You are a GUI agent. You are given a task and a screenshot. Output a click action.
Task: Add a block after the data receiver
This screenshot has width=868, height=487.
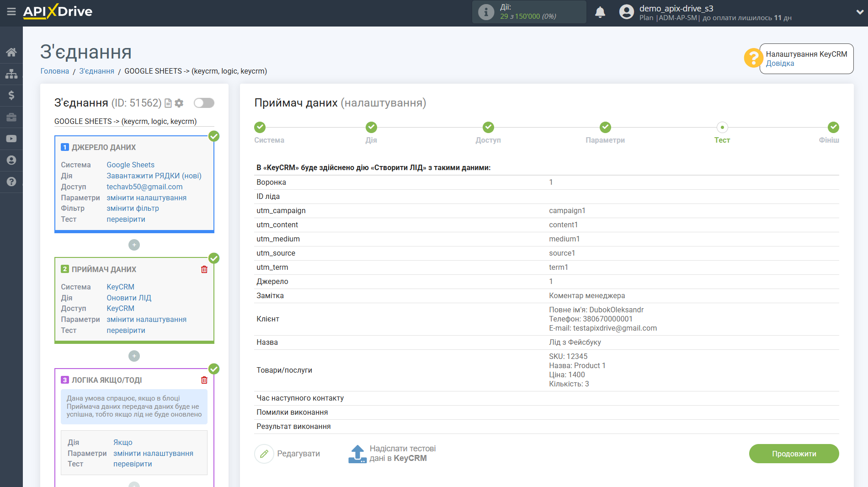(134, 356)
